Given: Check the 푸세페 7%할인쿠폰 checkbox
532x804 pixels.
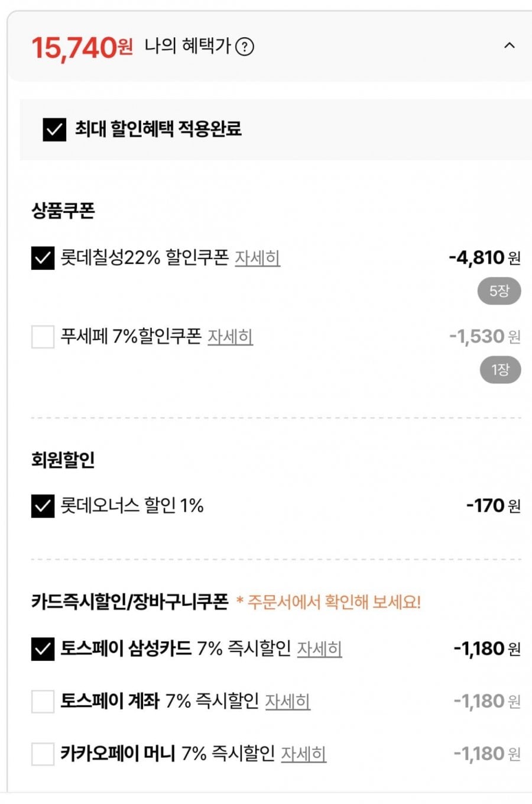Looking at the screenshot, I should [x=43, y=337].
